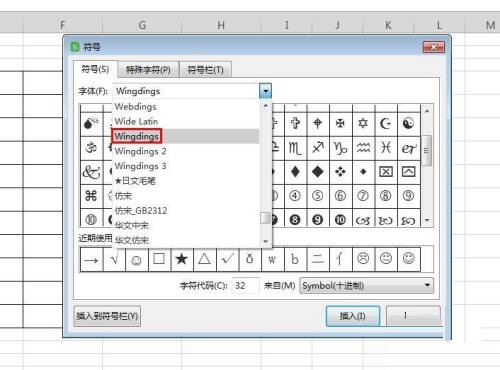Select spreadsheet column G header
This screenshot has height=370, width=500.
click(x=142, y=25)
